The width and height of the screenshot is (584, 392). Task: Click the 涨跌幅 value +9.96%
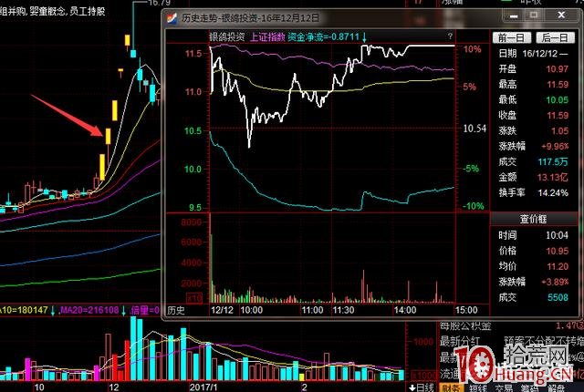(x=555, y=146)
